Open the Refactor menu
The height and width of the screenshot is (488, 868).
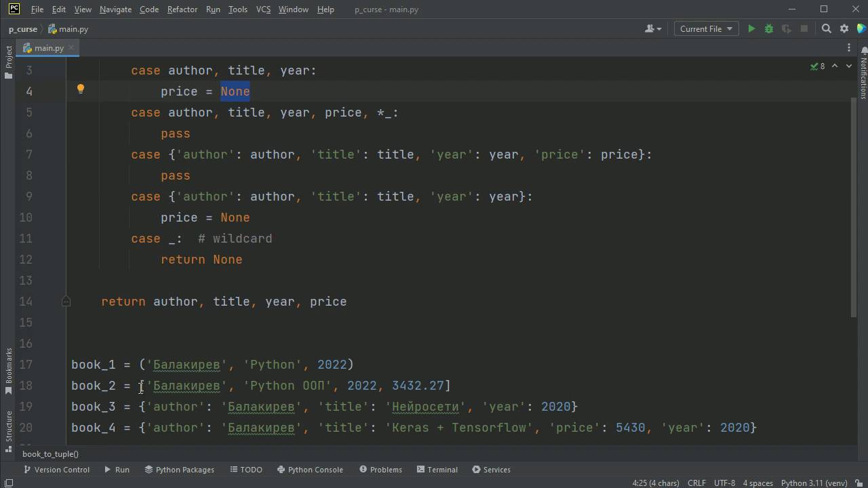pos(182,9)
